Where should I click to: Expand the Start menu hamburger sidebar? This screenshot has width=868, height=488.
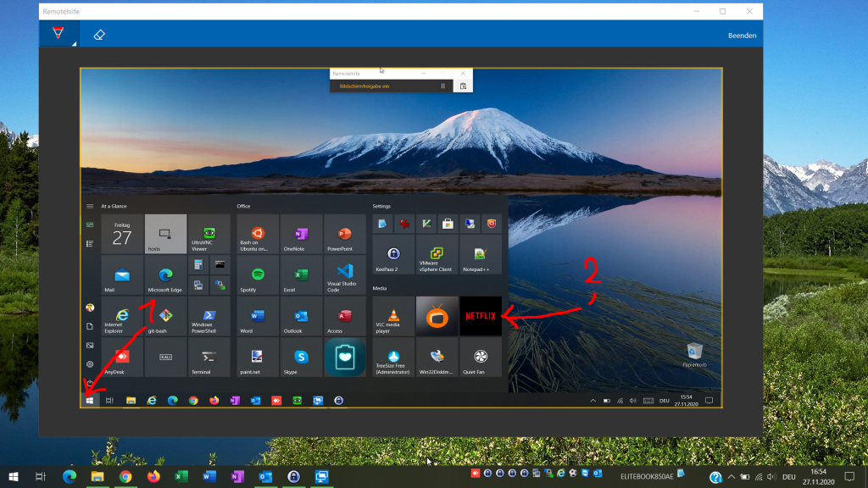click(x=88, y=206)
